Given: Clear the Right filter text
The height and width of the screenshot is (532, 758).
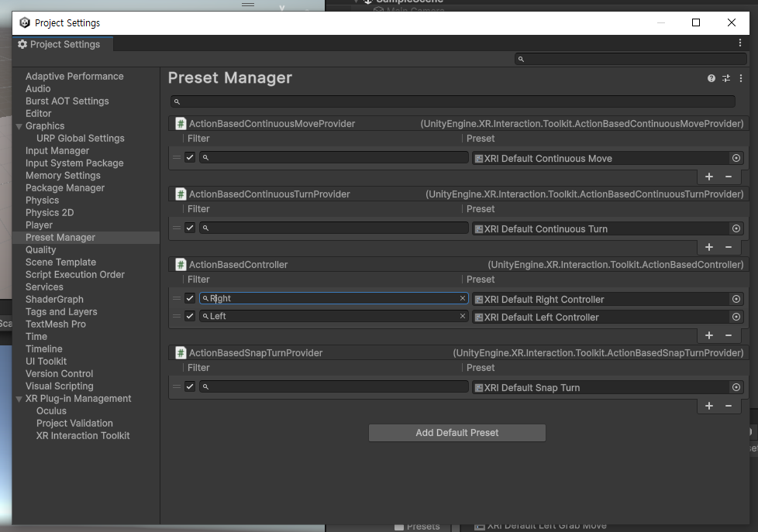Looking at the screenshot, I should click(x=463, y=298).
